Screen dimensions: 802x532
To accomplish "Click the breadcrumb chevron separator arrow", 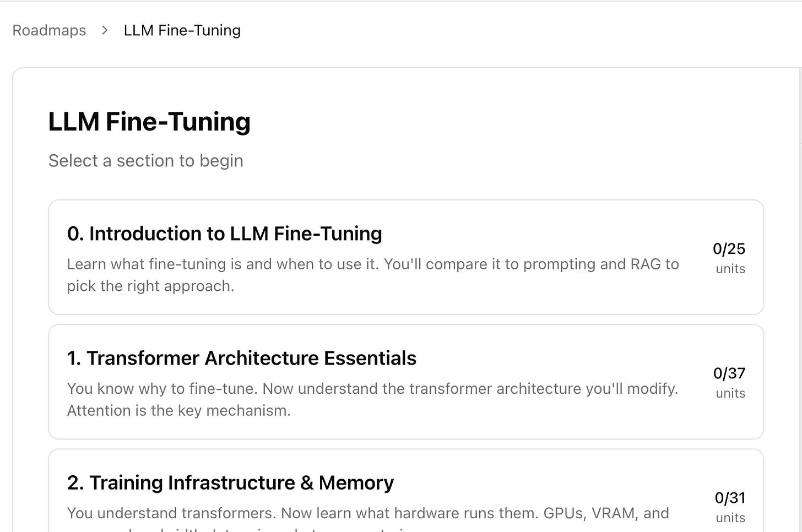I will [105, 30].
